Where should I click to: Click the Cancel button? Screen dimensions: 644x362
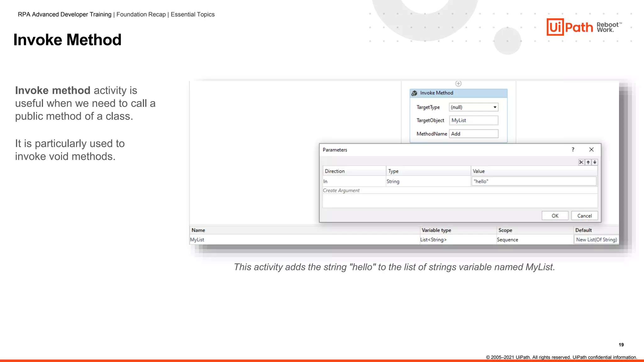pos(585,216)
